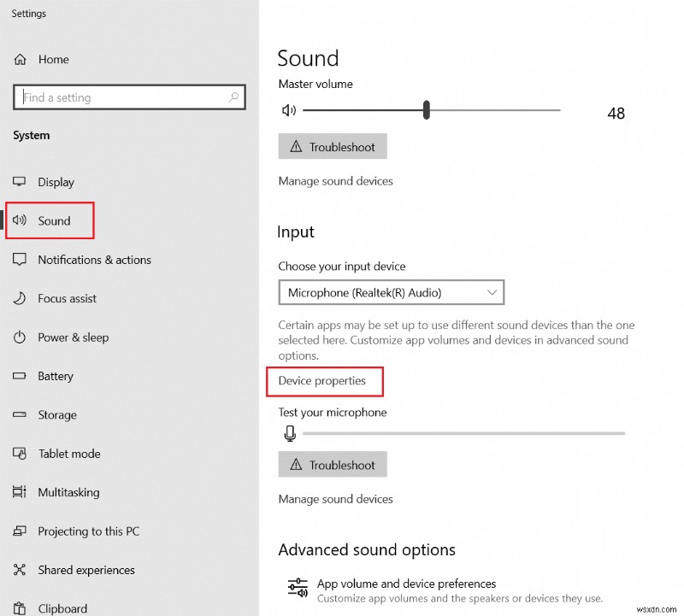Open Power & sleep settings
Screen dimensions: 684x616
[x=72, y=337]
